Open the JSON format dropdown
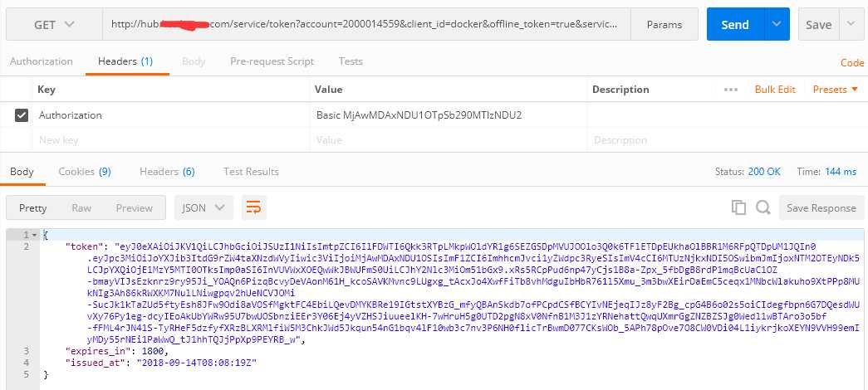 [x=203, y=207]
